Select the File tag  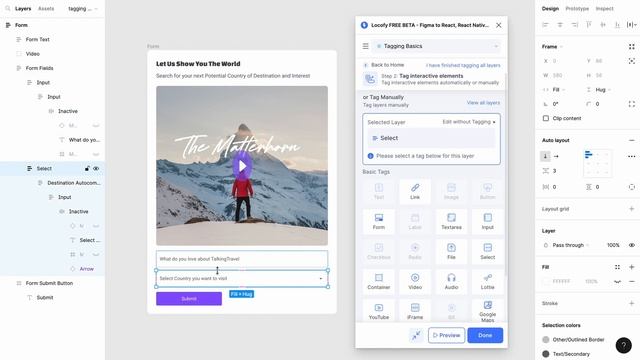[451, 251]
